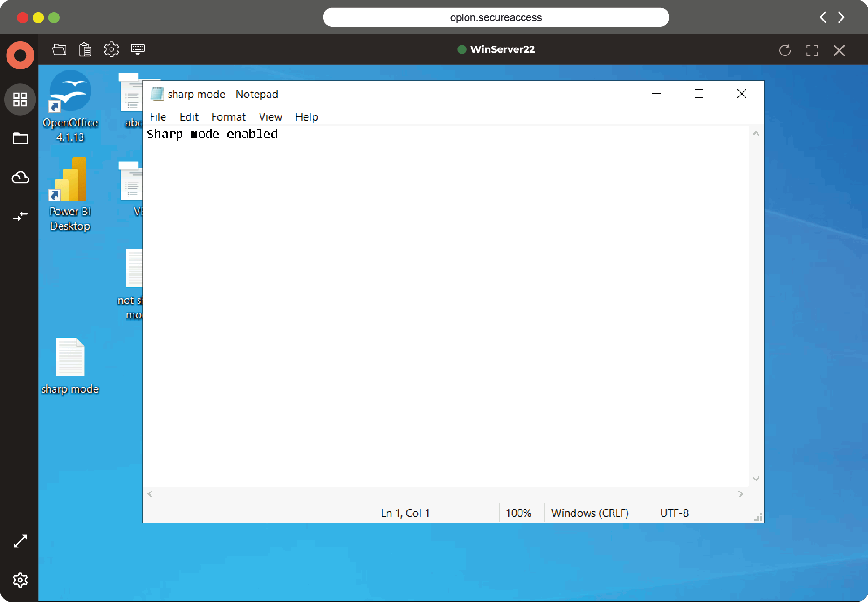
Task: Click the Notepad title bar icon
Action: click(x=157, y=94)
